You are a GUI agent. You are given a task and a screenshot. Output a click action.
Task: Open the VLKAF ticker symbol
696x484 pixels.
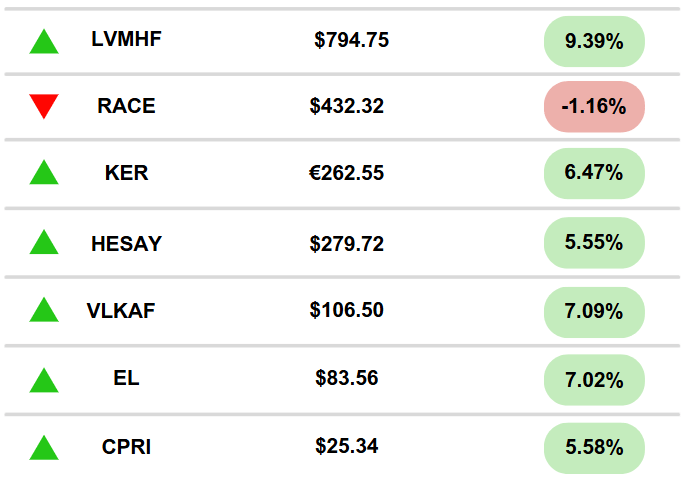121,311
